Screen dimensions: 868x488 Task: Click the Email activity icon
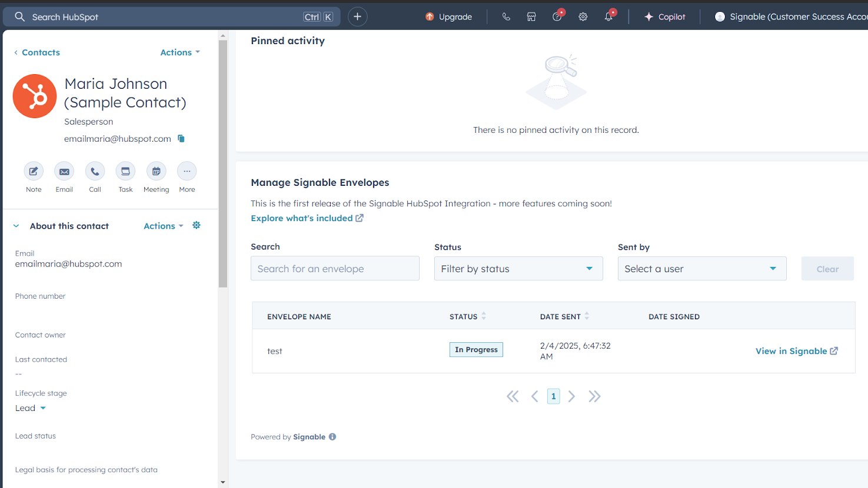point(64,171)
